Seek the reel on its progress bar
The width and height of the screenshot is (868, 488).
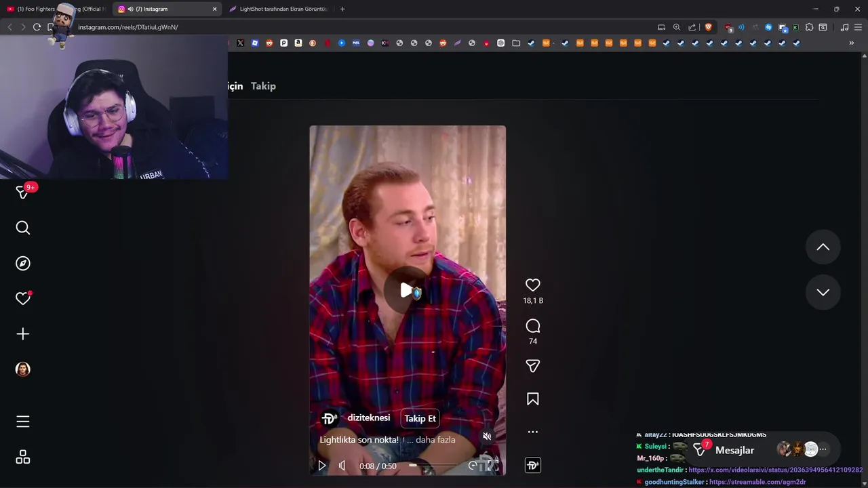coord(433,466)
